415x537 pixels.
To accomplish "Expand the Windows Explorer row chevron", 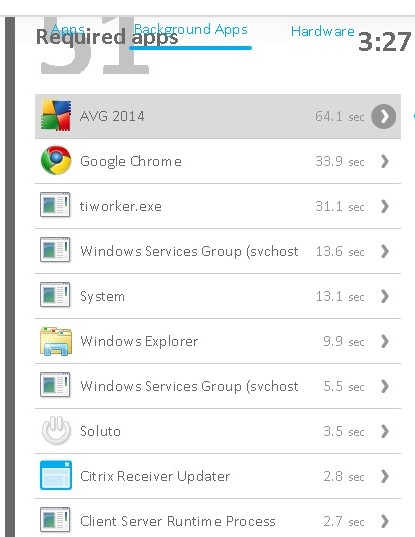I will (385, 341).
